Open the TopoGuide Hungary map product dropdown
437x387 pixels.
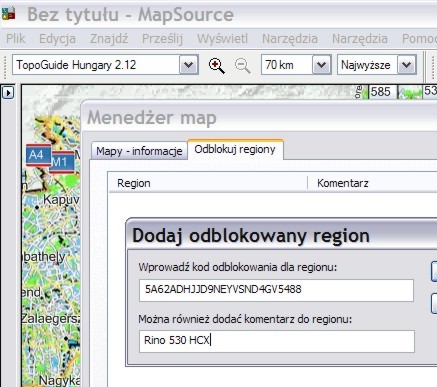click(x=189, y=65)
